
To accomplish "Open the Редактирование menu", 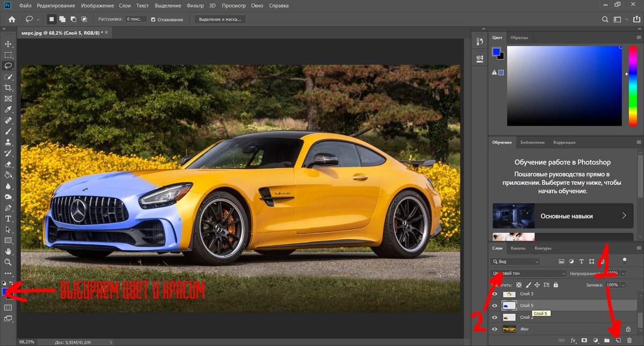I will coord(56,6).
